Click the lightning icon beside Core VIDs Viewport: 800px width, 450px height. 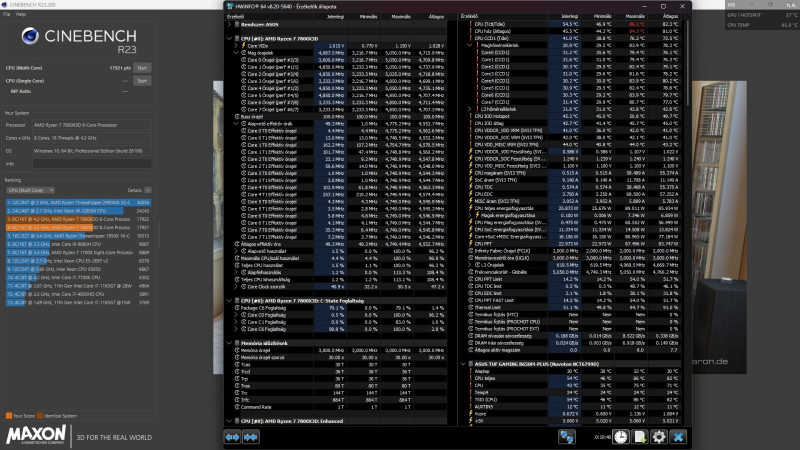(243, 45)
